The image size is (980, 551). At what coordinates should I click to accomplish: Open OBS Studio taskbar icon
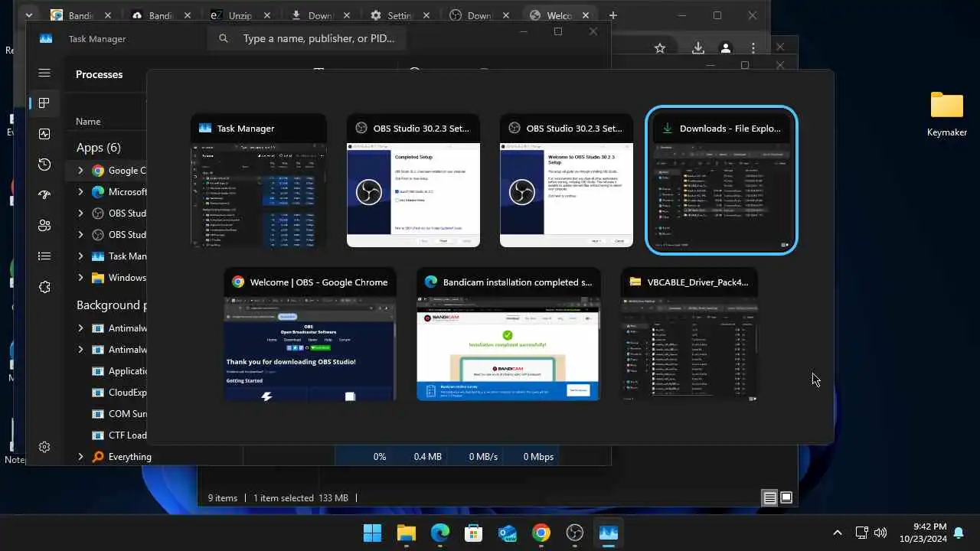coord(575,533)
